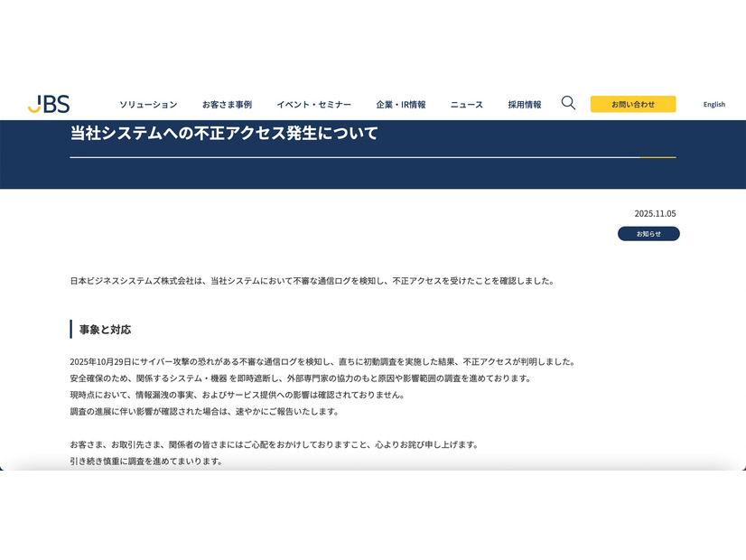Screen dimensions: 746x560
Task: Click the date label 2025.11.05
Action: (655, 214)
